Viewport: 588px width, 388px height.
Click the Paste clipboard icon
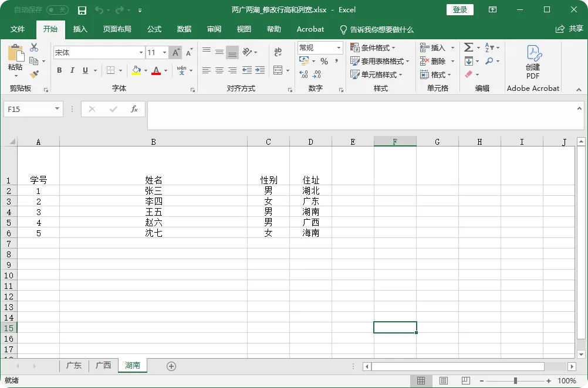[16, 52]
